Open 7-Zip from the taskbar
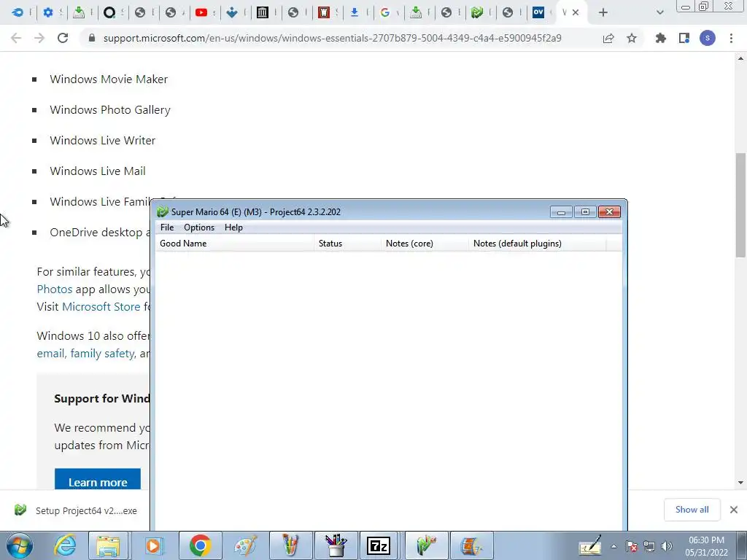The width and height of the screenshot is (747, 560). (379, 545)
